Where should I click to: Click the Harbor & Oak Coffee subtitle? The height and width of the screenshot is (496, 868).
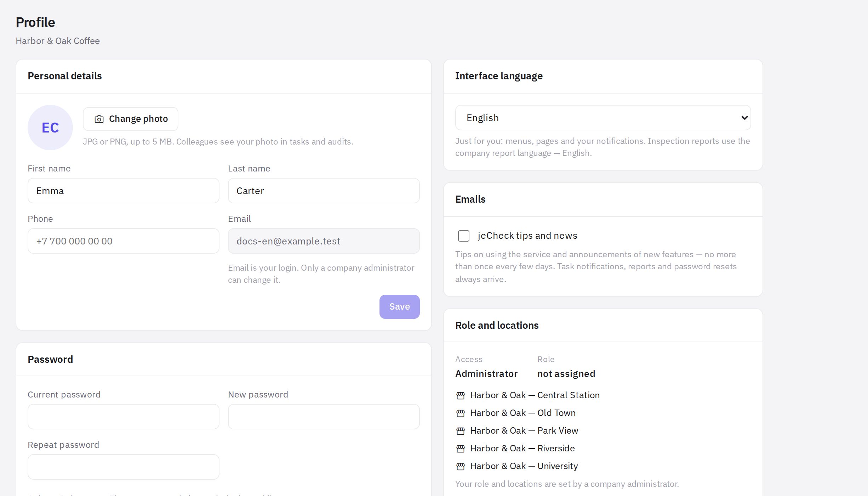[58, 41]
